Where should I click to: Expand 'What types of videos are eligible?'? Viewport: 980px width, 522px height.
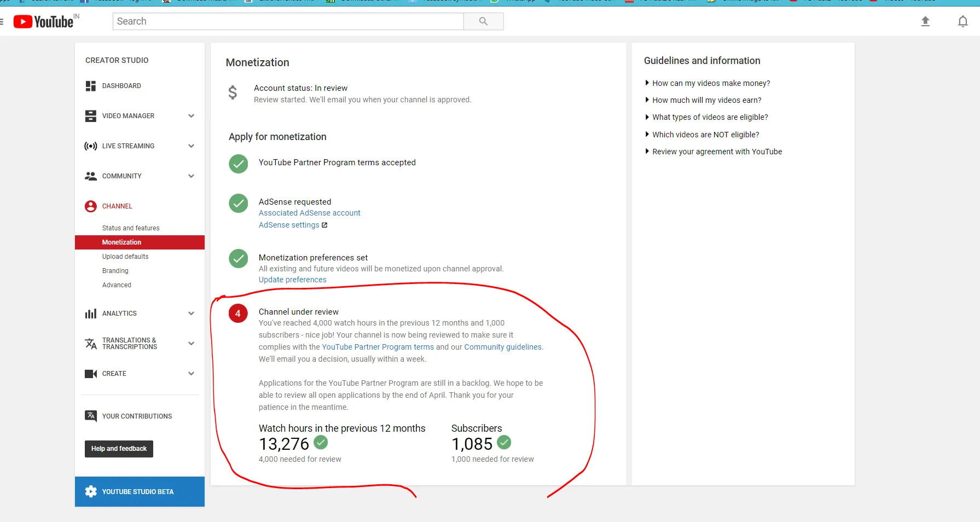coord(706,117)
